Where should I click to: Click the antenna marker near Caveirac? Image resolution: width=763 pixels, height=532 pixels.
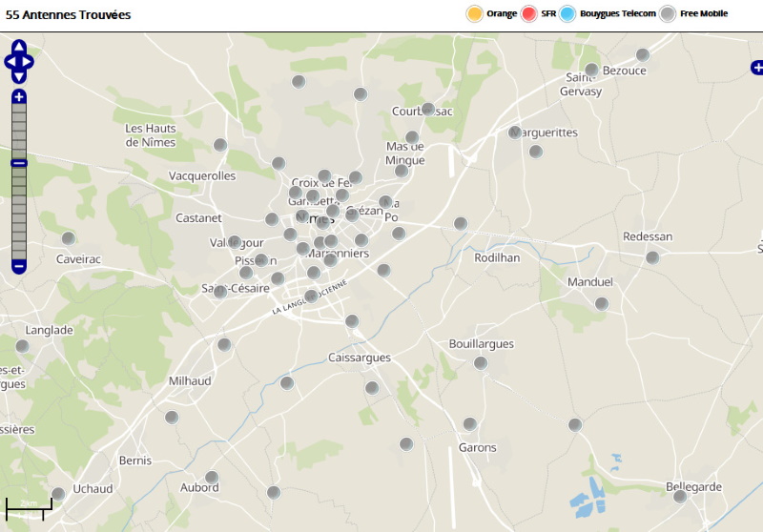69,238
